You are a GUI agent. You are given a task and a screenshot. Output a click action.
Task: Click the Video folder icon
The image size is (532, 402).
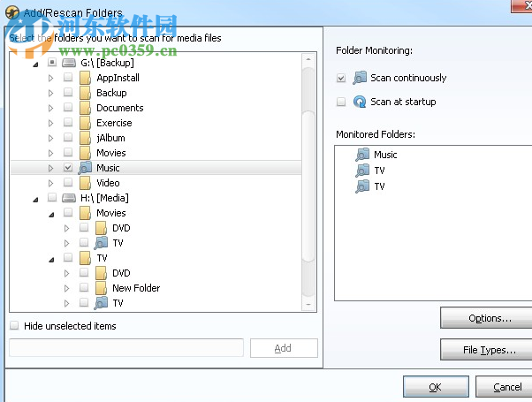[85, 183]
